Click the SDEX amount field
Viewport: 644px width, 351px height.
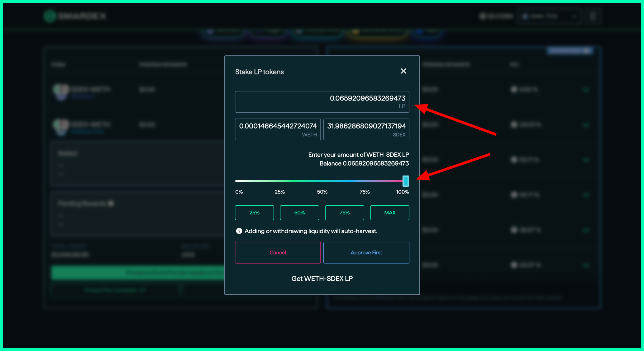(x=366, y=129)
